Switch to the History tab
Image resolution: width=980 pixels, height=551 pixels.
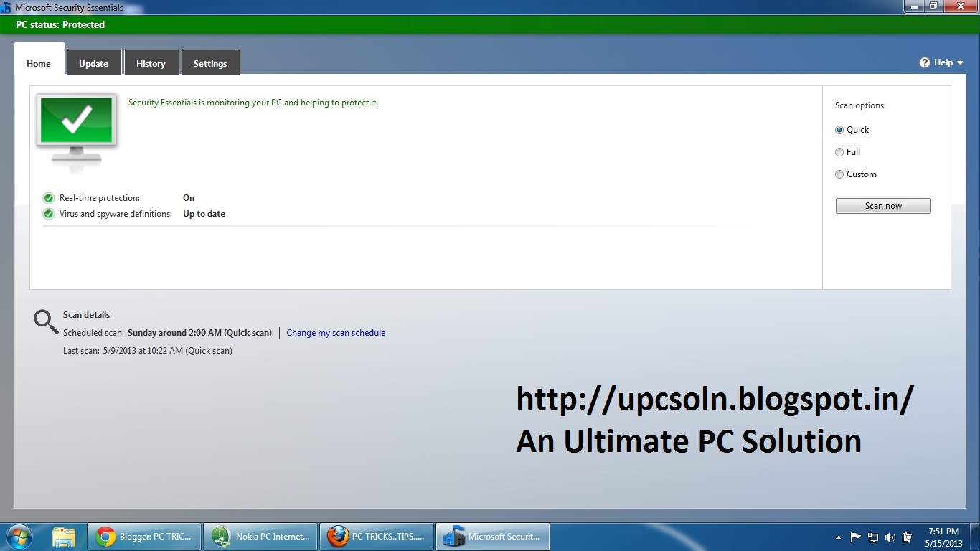[x=151, y=63]
